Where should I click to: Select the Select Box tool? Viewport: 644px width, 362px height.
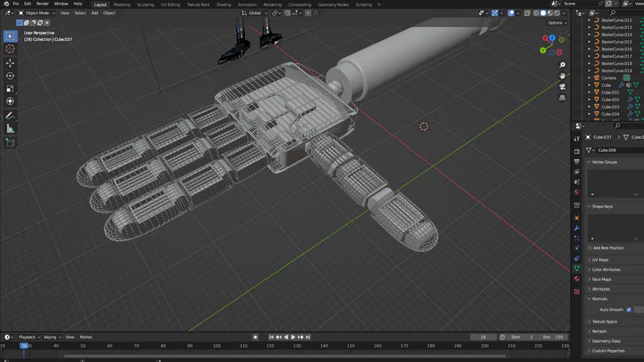[10, 36]
